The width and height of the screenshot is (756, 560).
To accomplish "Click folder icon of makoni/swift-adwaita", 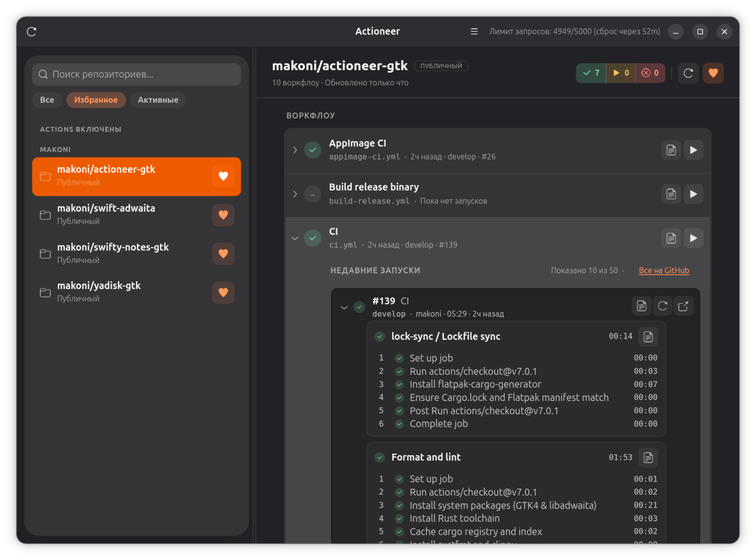I will coord(45,215).
